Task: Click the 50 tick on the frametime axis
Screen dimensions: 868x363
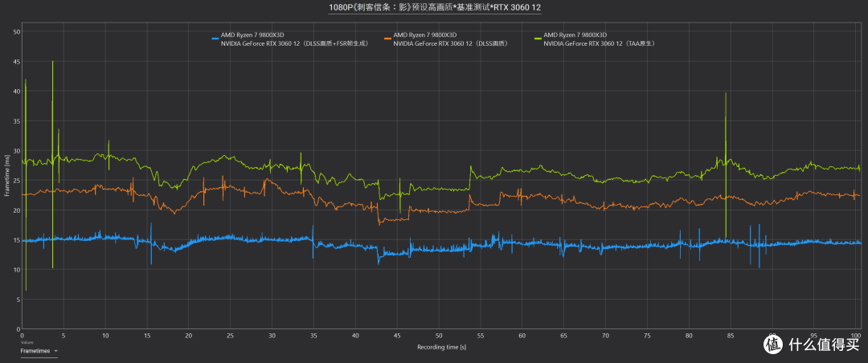Action: (17, 31)
